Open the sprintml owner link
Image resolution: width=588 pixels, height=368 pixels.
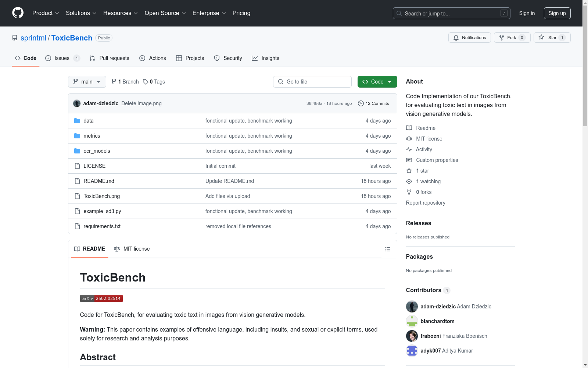coord(33,38)
